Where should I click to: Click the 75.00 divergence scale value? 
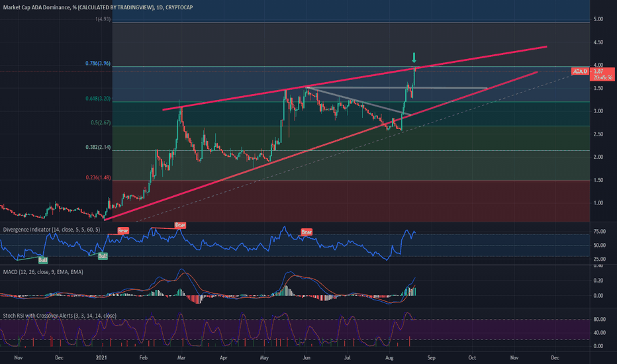(x=599, y=232)
